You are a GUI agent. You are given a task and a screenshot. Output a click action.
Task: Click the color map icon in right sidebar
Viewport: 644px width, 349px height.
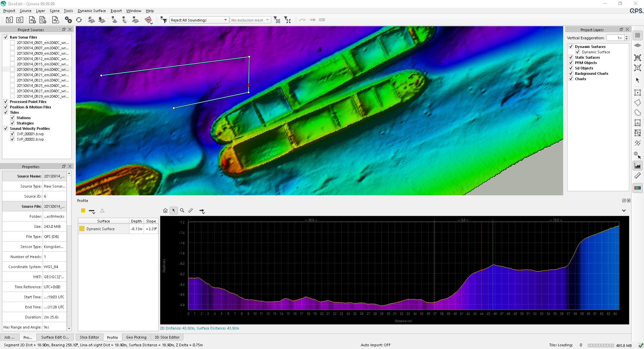[637, 188]
